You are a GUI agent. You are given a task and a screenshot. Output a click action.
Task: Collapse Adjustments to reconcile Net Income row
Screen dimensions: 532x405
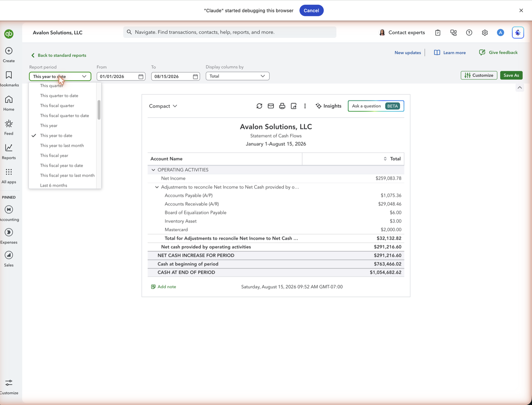coord(157,187)
